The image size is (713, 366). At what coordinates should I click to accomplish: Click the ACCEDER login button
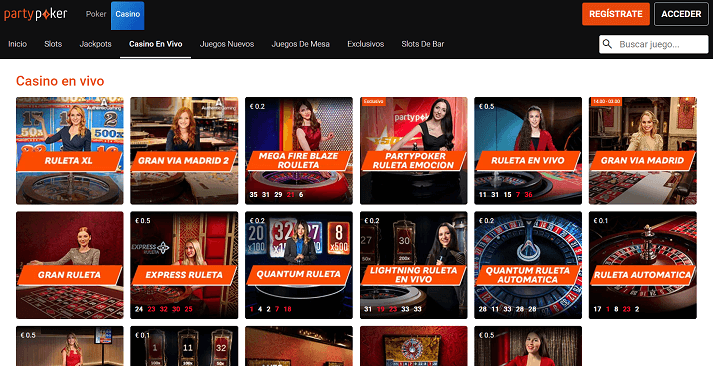click(681, 14)
